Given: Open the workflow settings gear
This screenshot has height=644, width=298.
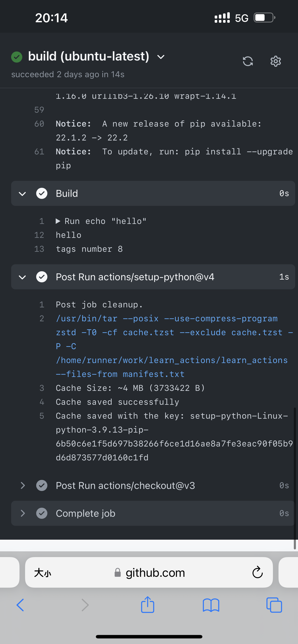Looking at the screenshot, I should [275, 61].
